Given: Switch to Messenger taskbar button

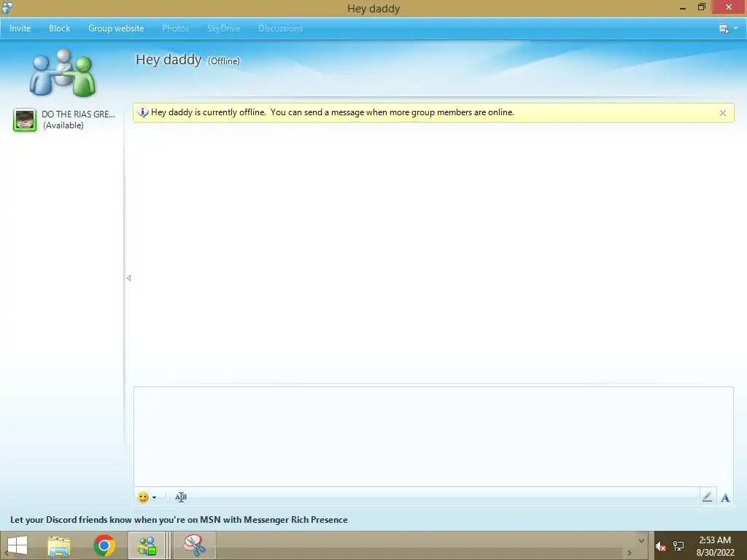Looking at the screenshot, I should 147,545.
